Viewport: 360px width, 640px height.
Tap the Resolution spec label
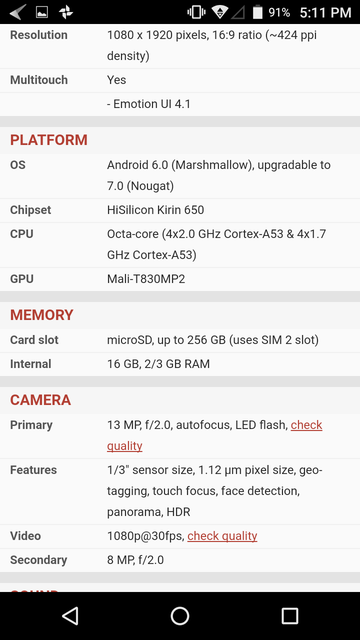click(39, 35)
